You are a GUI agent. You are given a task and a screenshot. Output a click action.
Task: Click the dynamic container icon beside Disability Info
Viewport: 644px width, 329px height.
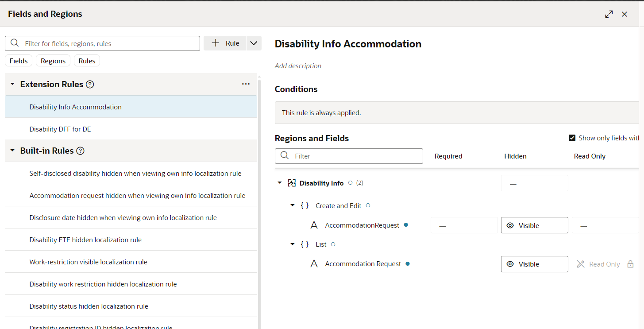(x=292, y=182)
